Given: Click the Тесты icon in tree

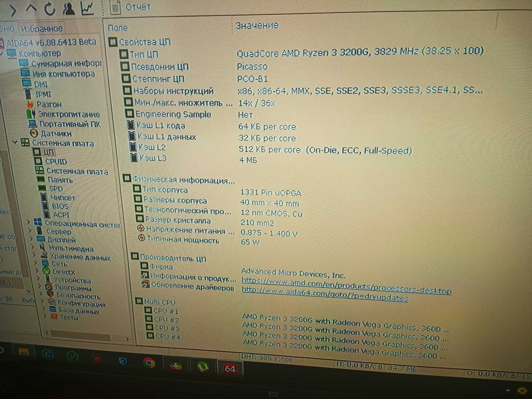Looking at the screenshot, I should click(54, 316).
